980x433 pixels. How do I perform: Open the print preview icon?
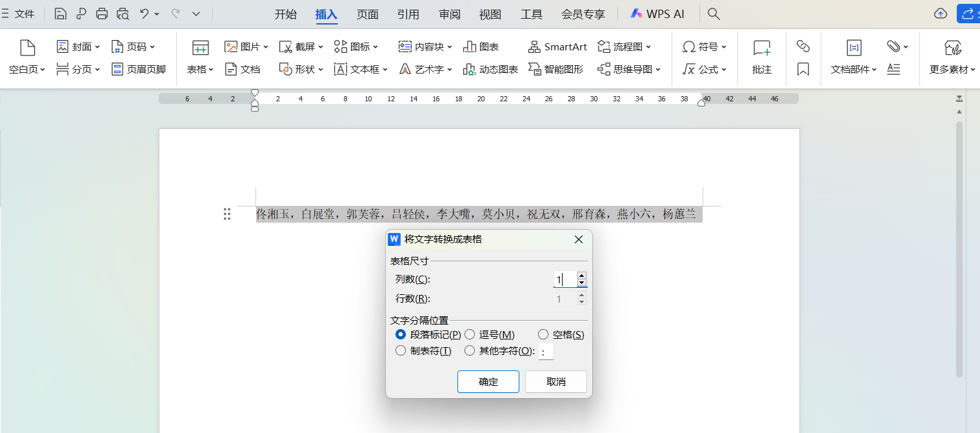122,13
